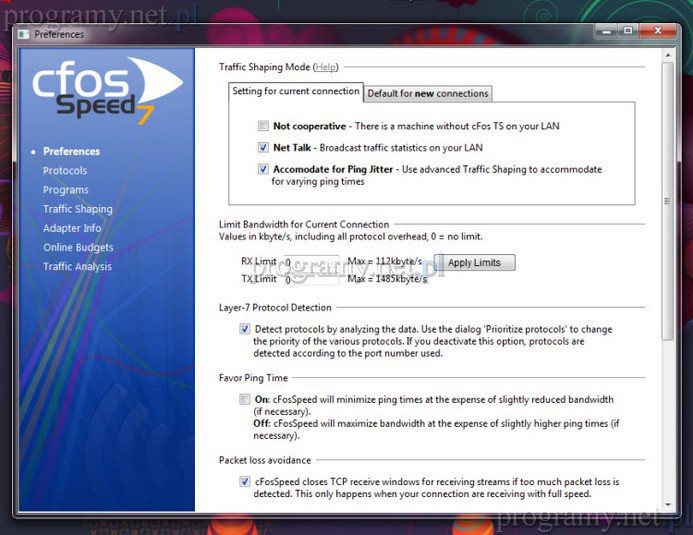
Task: Open the Traffic Shaping page
Action: (x=77, y=209)
